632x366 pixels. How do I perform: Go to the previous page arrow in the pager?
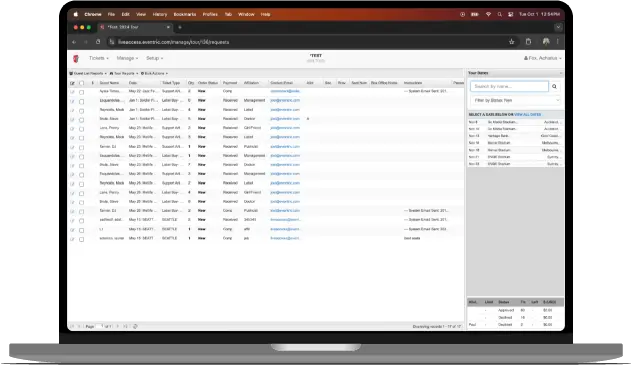[79, 326]
